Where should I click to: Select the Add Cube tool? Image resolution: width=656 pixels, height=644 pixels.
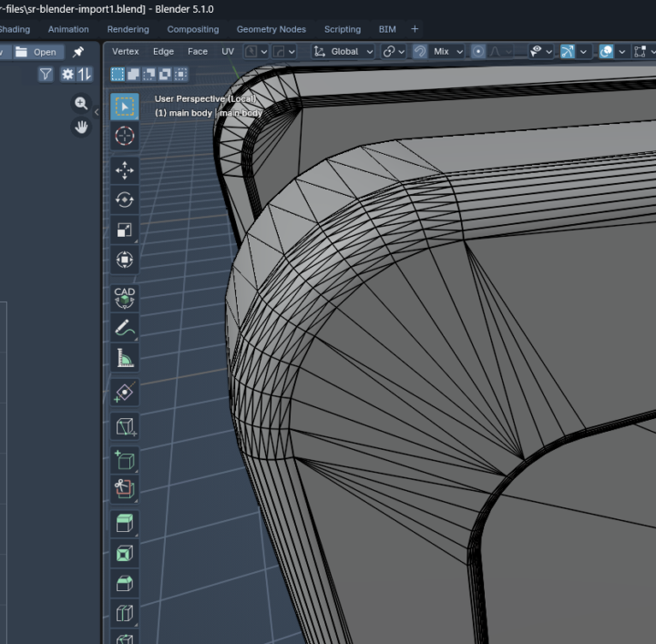click(x=125, y=460)
